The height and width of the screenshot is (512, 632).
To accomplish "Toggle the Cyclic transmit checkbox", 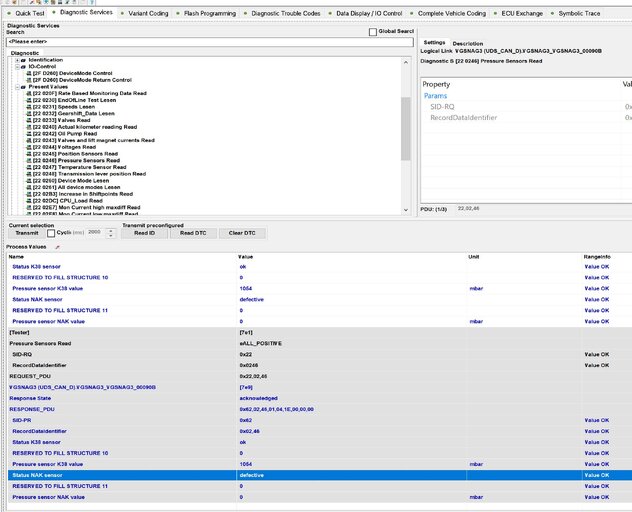I will click(x=52, y=232).
